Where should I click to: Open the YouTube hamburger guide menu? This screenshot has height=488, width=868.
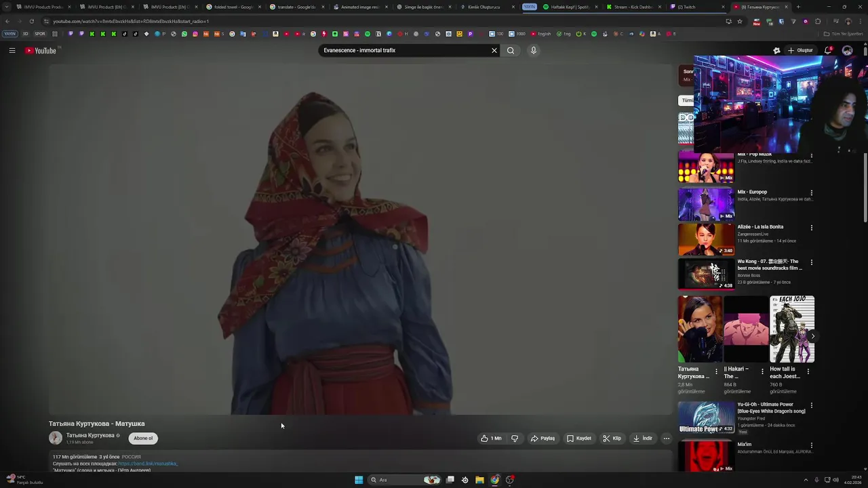click(12, 50)
